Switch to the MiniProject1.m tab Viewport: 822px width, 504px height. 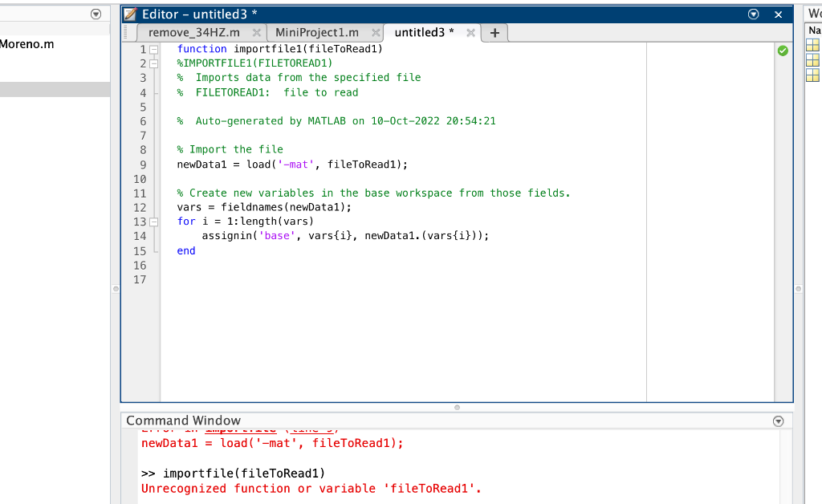pos(316,32)
